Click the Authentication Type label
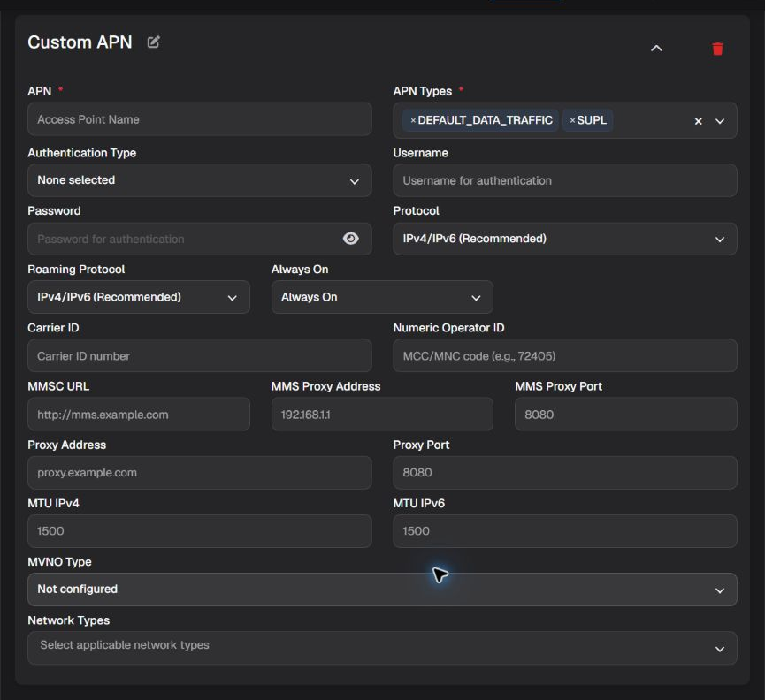Image resolution: width=765 pixels, height=700 pixels. (x=82, y=153)
